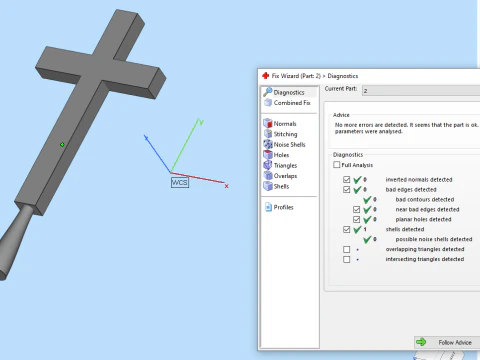Enable overlapping triangles detected checkbox
Image resolution: width=480 pixels, height=360 pixels.
coord(347,249)
